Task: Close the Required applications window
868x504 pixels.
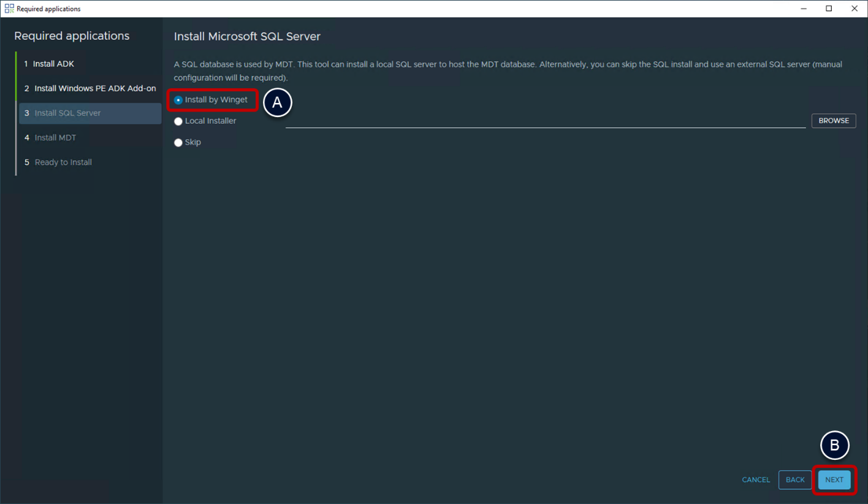Action: (854, 9)
